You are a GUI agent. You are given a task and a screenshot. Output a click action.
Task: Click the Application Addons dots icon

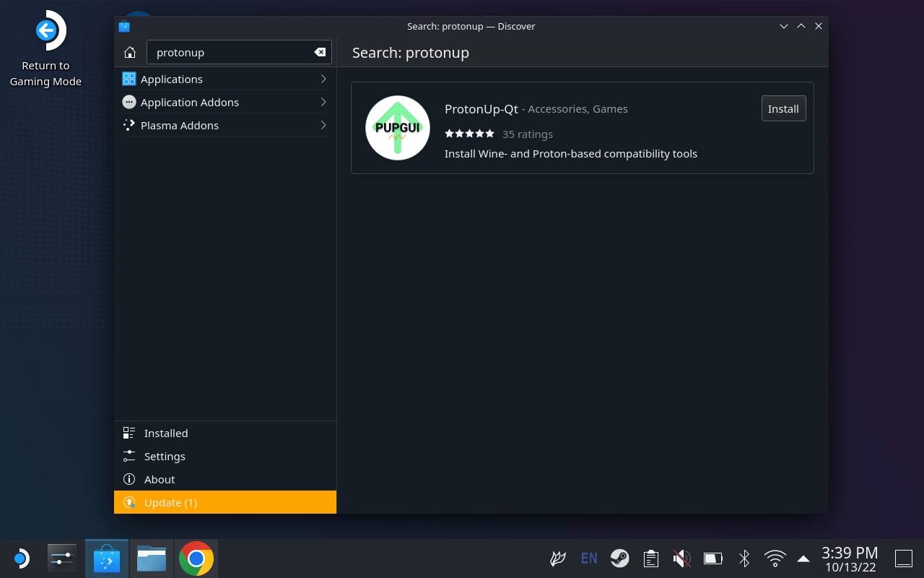[x=129, y=102]
